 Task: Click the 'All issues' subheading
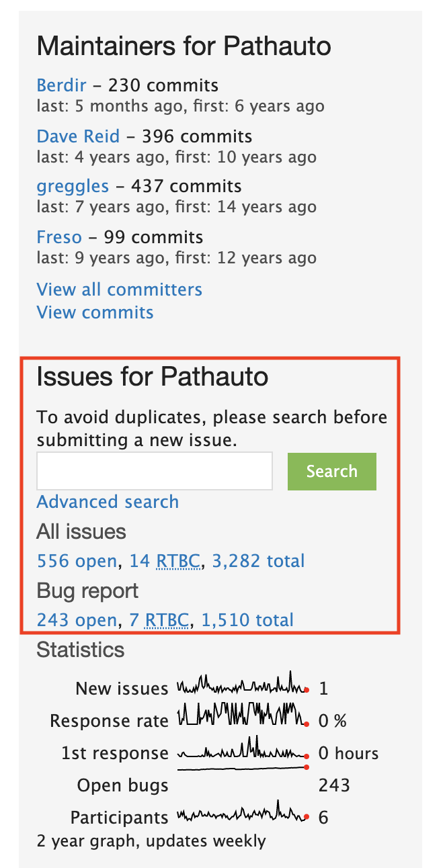point(81,531)
